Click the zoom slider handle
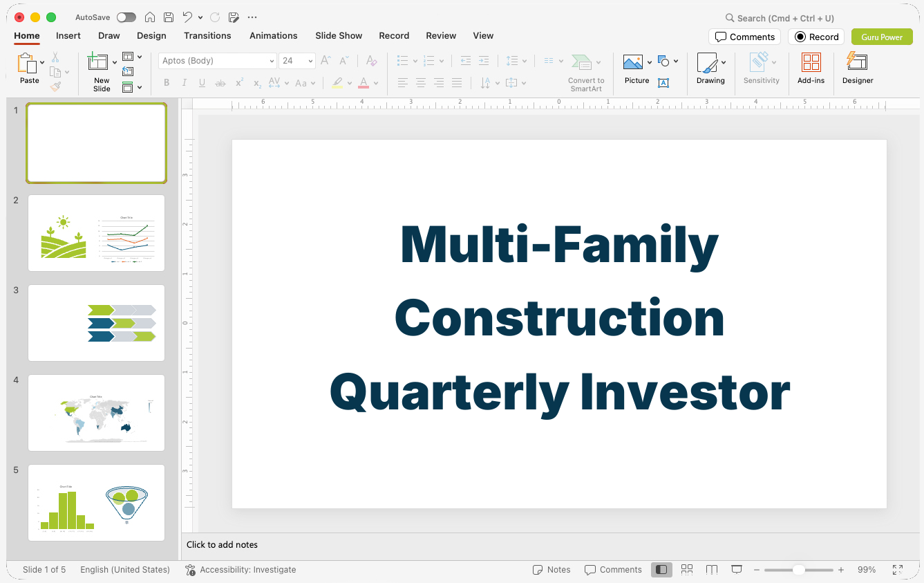Screen dimensions: 924x583 (x=798, y=570)
